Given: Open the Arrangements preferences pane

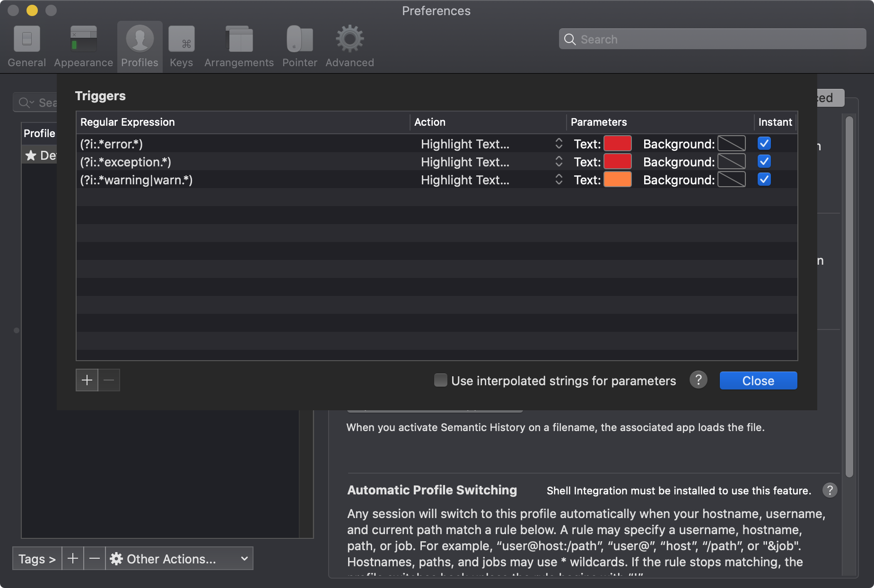Looking at the screenshot, I should (x=239, y=46).
